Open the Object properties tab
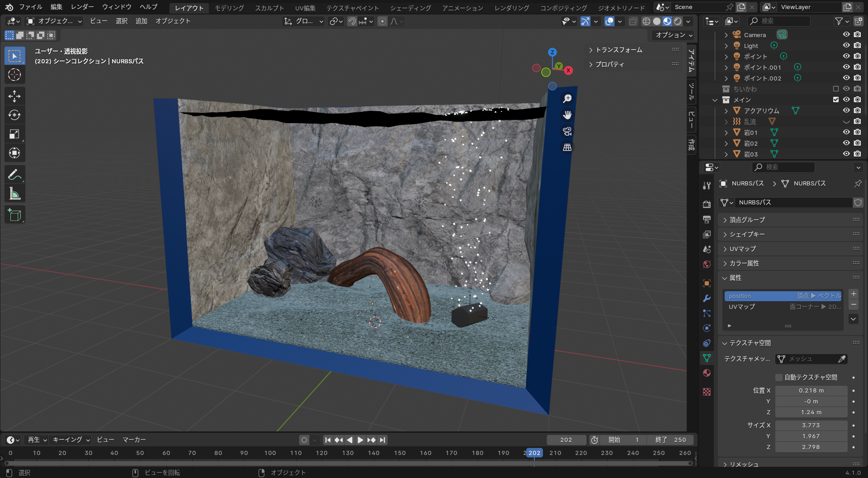The image size is (868, 478). (707, 283)
